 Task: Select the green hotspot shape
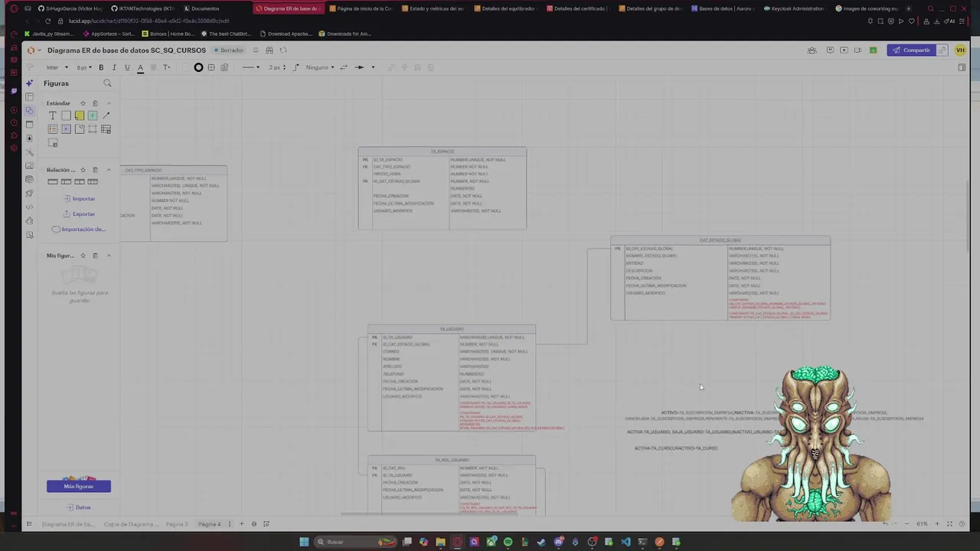click(x=93, y=116)
